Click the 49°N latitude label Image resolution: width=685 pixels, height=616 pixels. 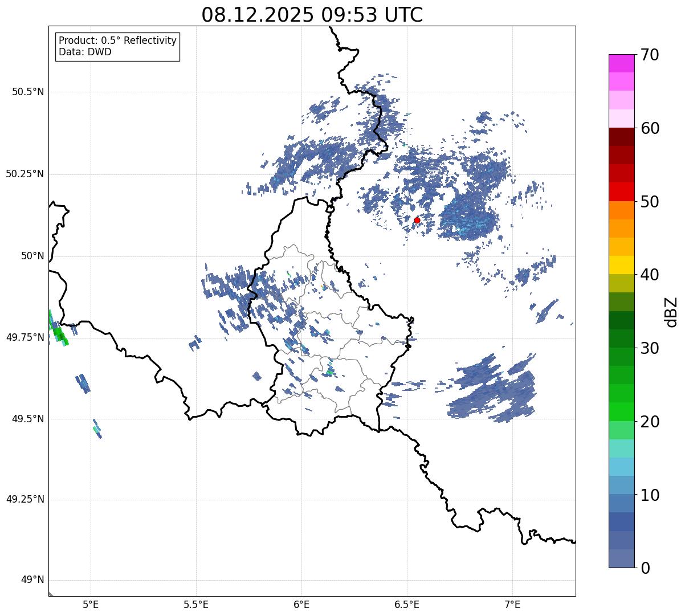tap(33, 580)
